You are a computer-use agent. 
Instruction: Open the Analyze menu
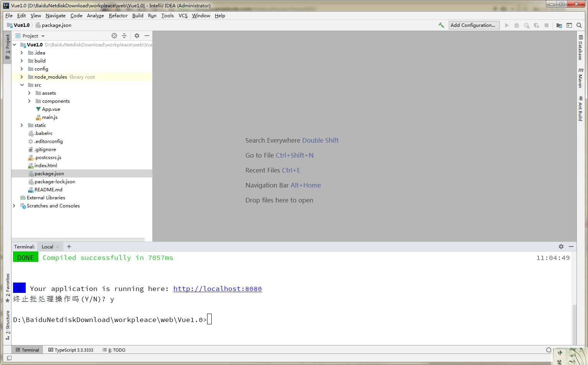coord(96,16)
